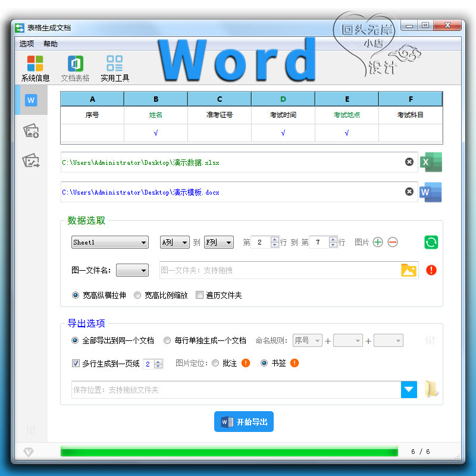Click the 姓名 cell in column B
This screenshot has height=476, width=476.
(x=156, y=115)
